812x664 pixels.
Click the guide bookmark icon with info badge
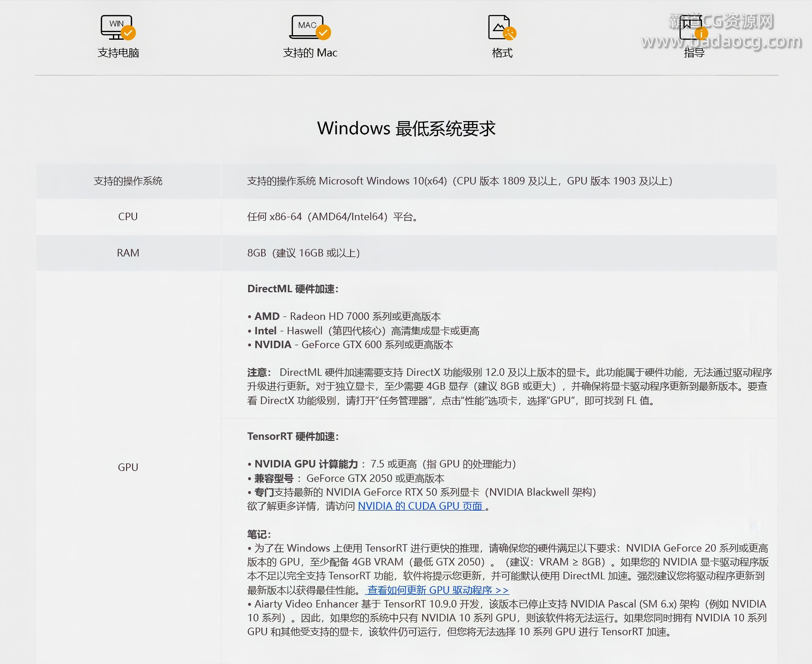[x=694, y=28]
